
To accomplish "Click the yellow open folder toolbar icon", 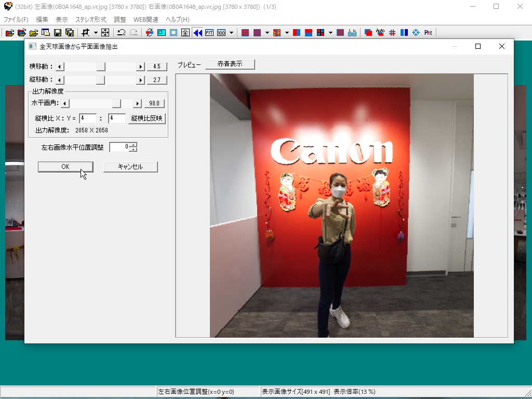I will coord(34,33).
